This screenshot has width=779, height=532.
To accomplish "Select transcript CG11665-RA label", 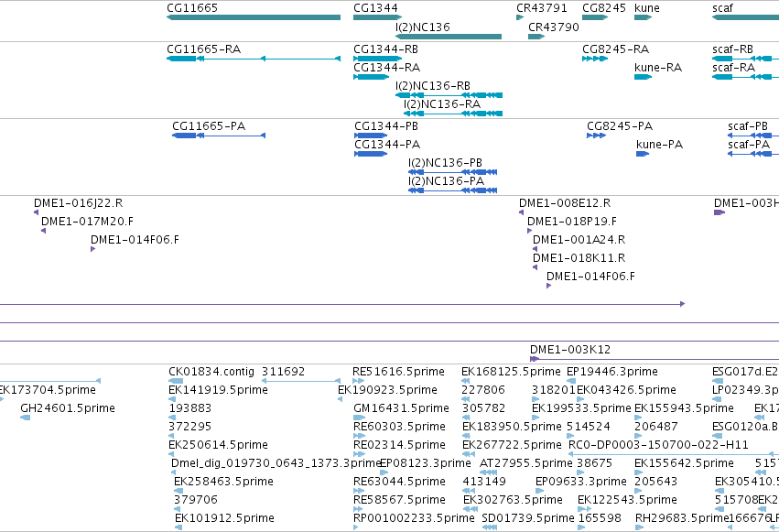I will [x=204, y=49].
